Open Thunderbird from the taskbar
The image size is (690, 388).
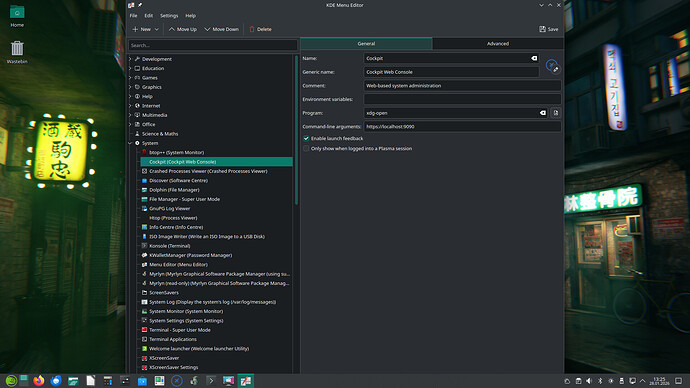tap(56, 381)
